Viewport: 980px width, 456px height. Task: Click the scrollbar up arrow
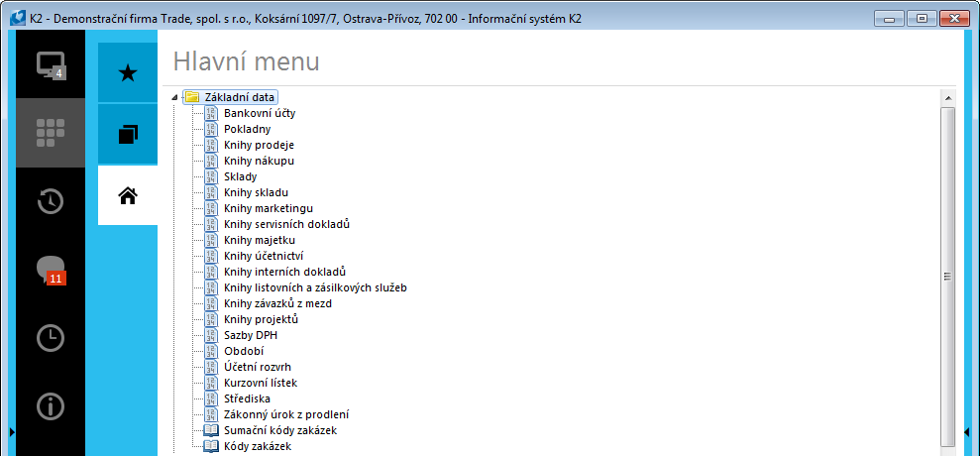point(948,98)
